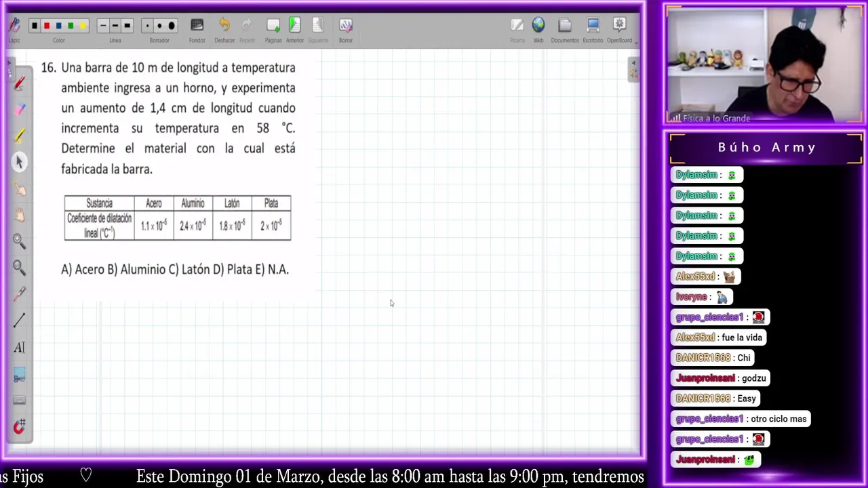Select the arrow selector tool
The height and width of the screenshot is (488, 868).
19,162
